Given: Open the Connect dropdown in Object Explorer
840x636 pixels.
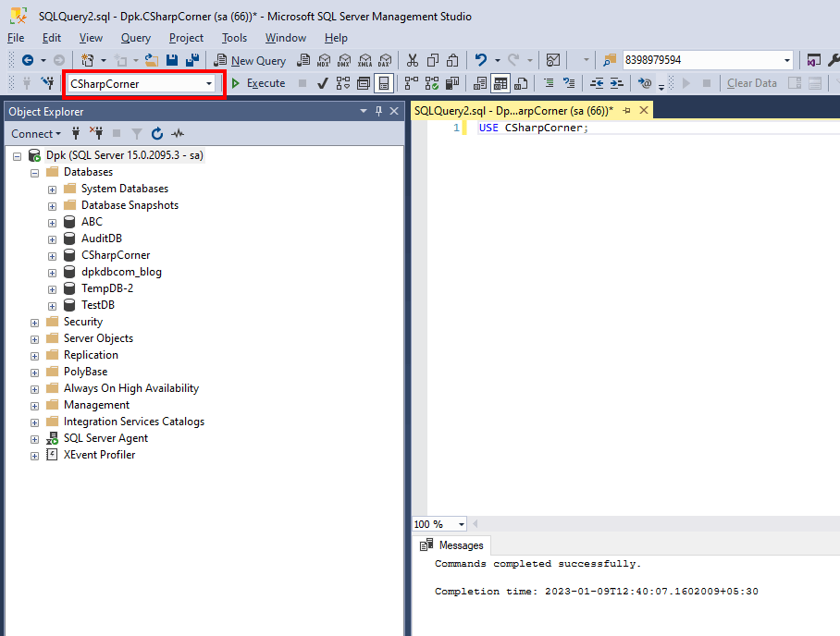Looking at the screenshot, I should tap(35, 133).
